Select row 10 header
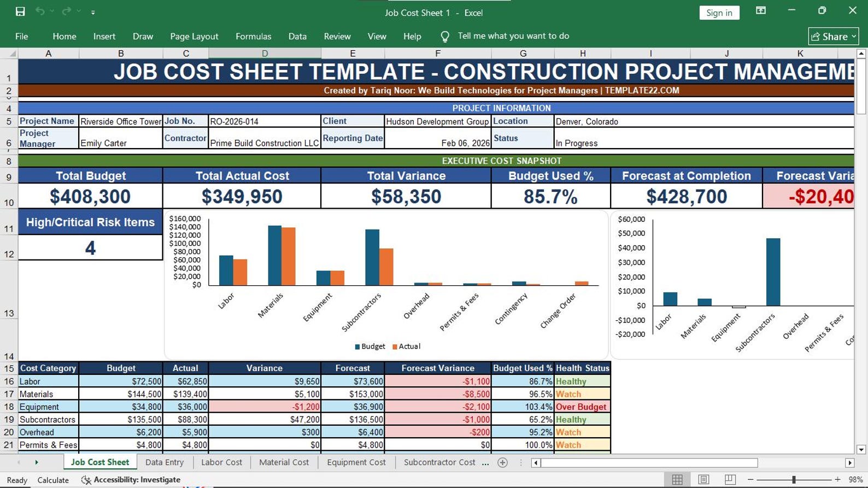This screenshot has width=868, height=488. (9, 196)
